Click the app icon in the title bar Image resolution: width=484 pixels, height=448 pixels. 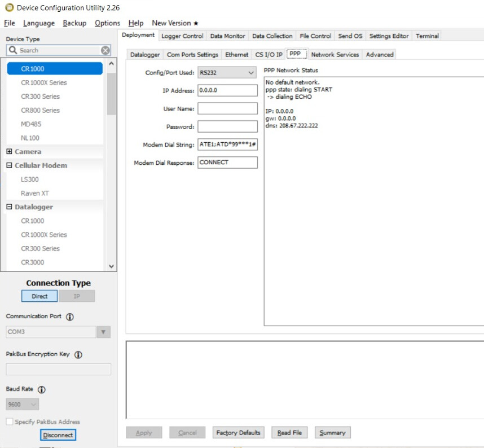8,8
